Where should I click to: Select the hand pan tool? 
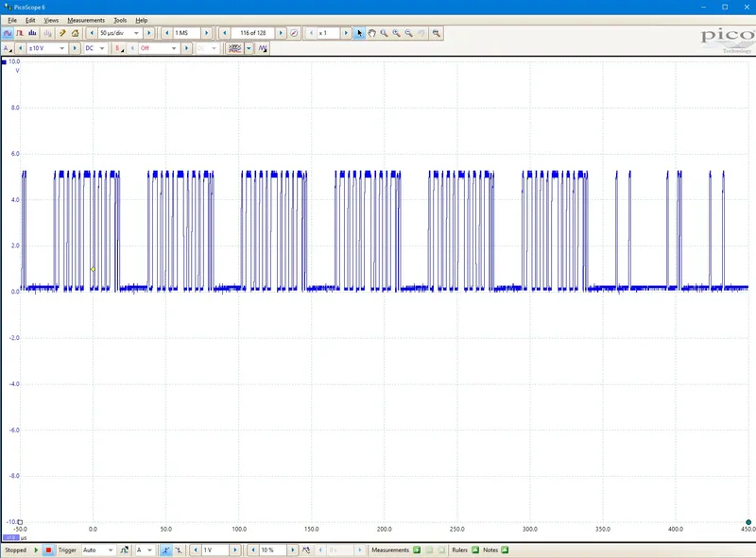(371, 33)
